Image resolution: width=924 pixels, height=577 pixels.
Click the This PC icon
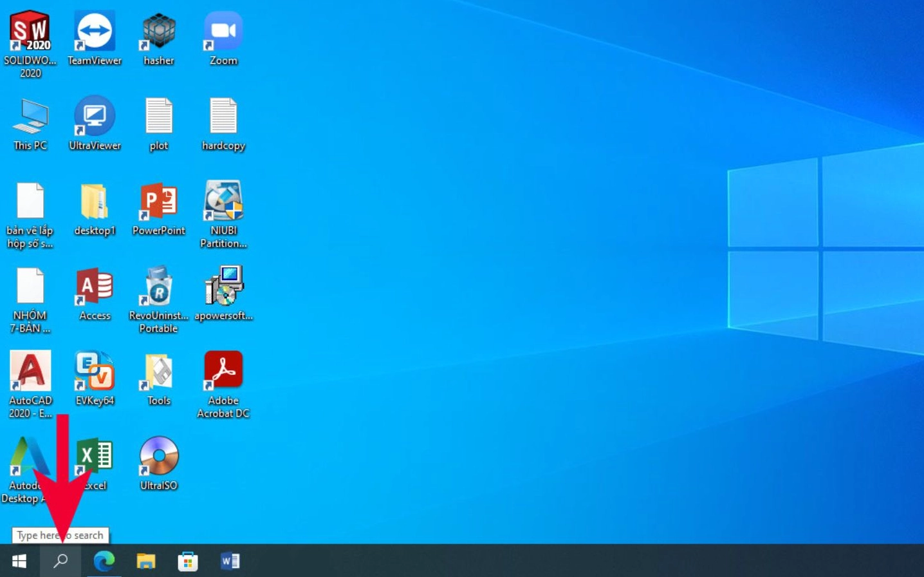point(30,116)
